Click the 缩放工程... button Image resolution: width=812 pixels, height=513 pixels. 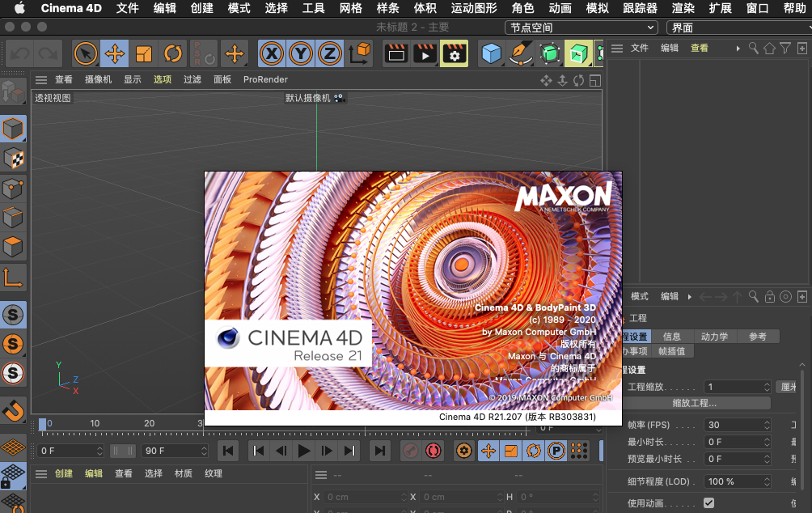695,403
